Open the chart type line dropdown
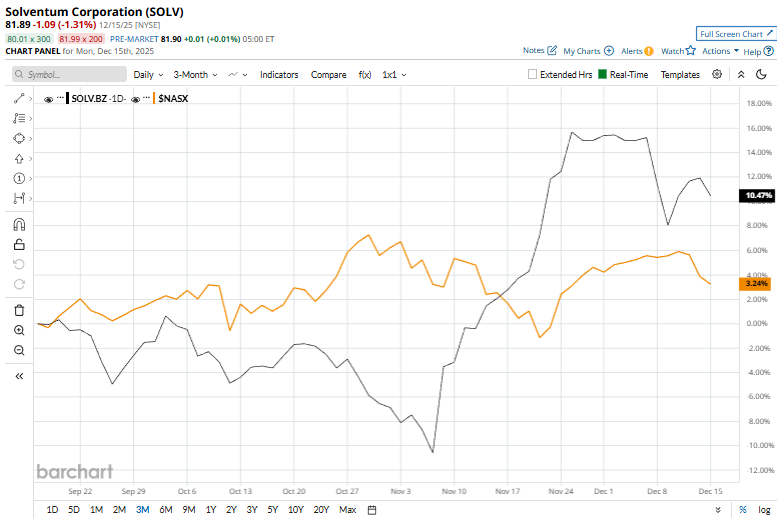 tap(238, 75)
